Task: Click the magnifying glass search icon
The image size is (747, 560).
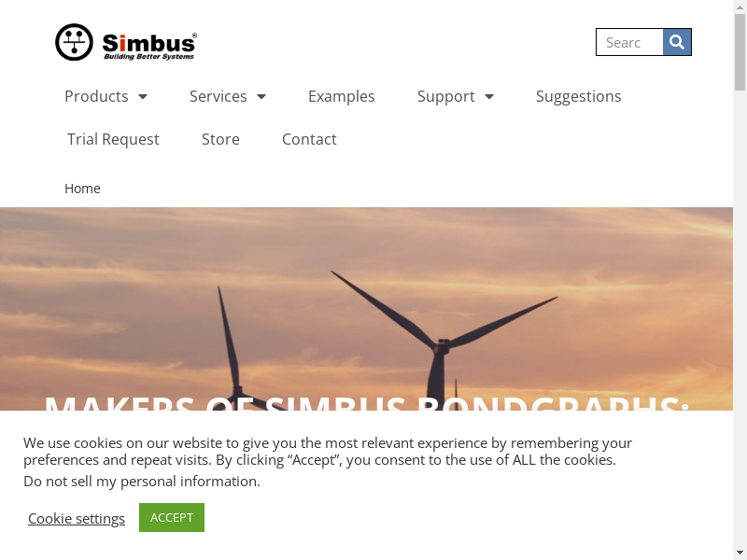Action: tap(676, 42)
